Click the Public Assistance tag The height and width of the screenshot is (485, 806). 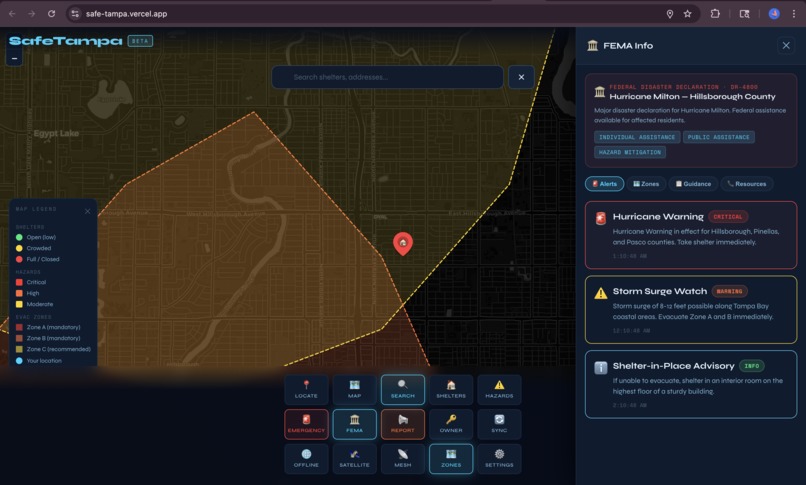pos(719,137)
